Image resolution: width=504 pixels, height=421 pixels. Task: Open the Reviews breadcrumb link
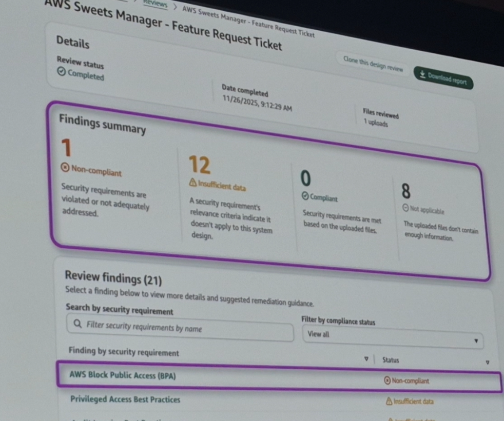pyautogui.click(x=155, y=3)
